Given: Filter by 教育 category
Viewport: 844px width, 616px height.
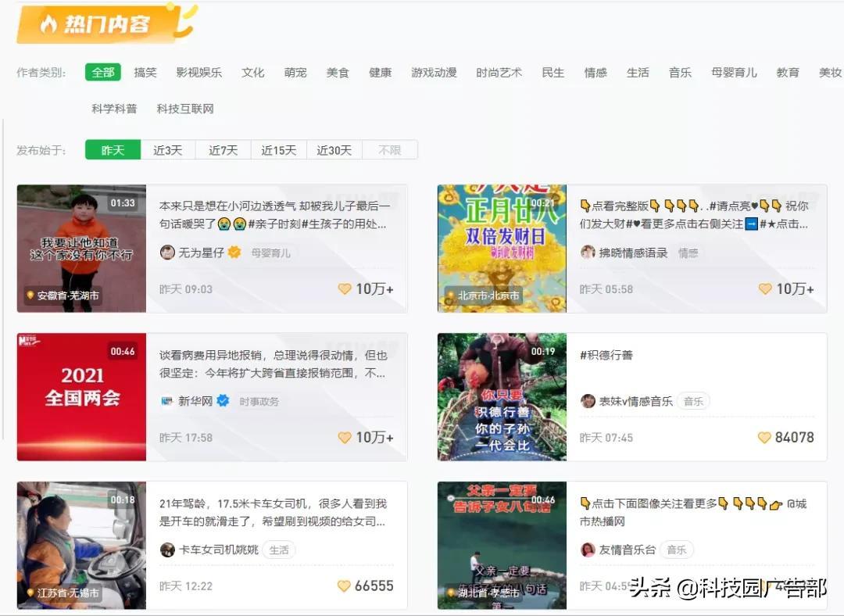Looking at the screenshot, I should pyautogui.click(x=788, y=72).
